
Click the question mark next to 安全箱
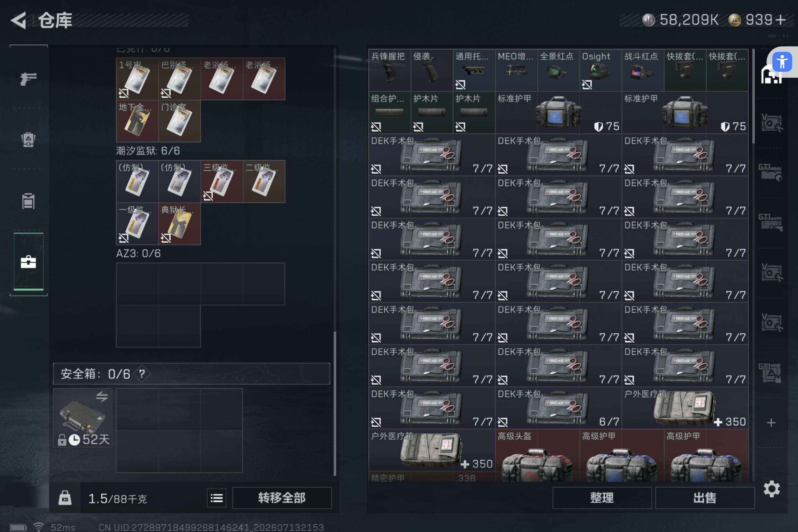[142, 374]
